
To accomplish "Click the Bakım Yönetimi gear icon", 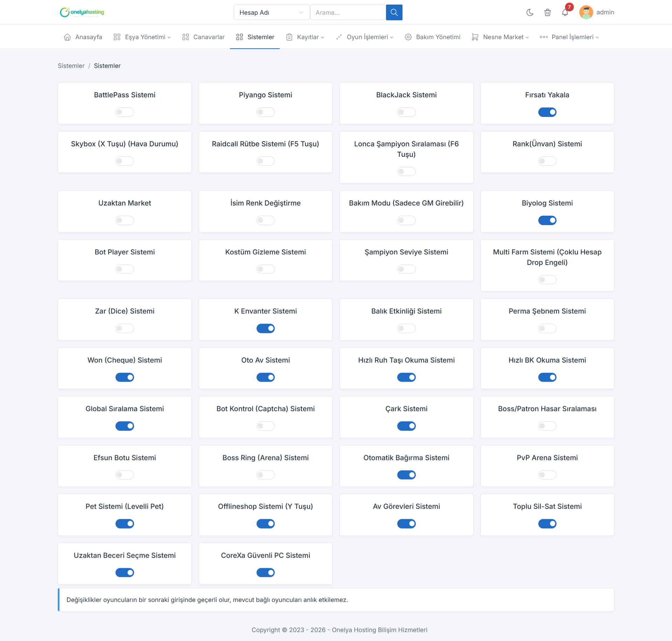I will (408, 37).
